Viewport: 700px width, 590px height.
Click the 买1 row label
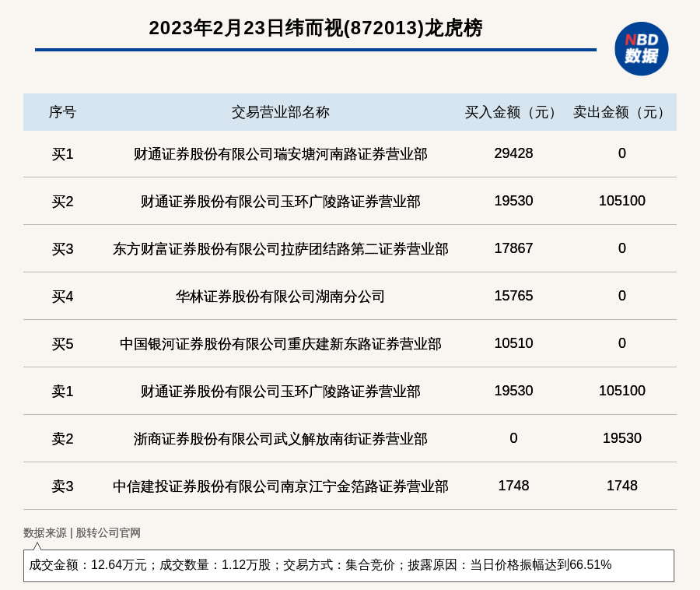tap(62, 154)
